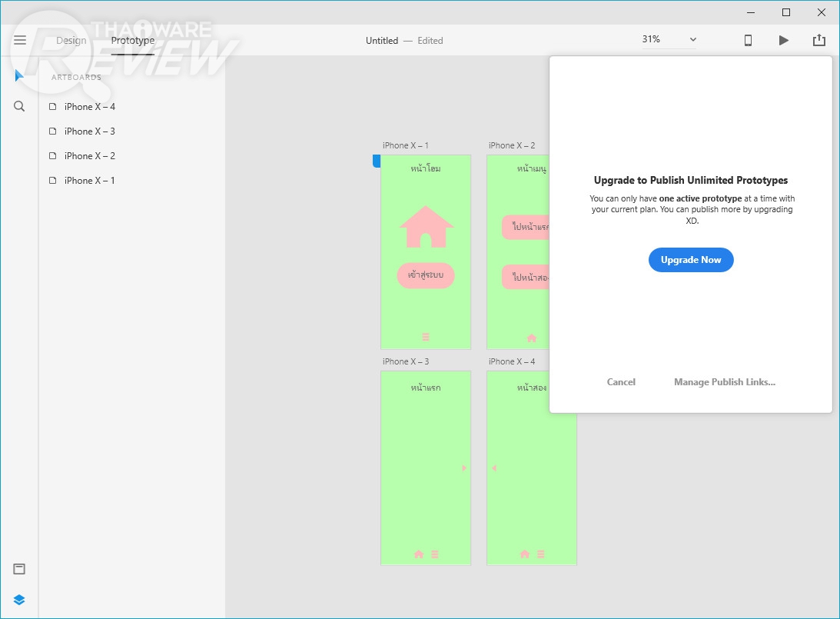Select iPhone X – 4 in artboard list
The width and height of the screenshot is (840, 619).
coord(89,107)
